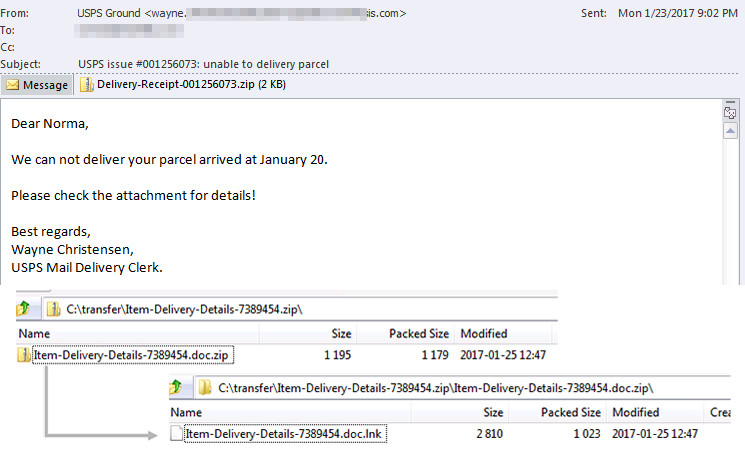The width and height of the screenshot is (745, 452).
Task: Open attachment Delivery-Receipt-001256073.zip
Action: pyautogui.click(x=182, y=85)
